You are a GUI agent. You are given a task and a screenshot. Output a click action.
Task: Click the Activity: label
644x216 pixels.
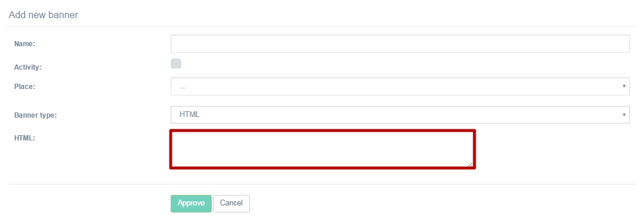[28, 67]
